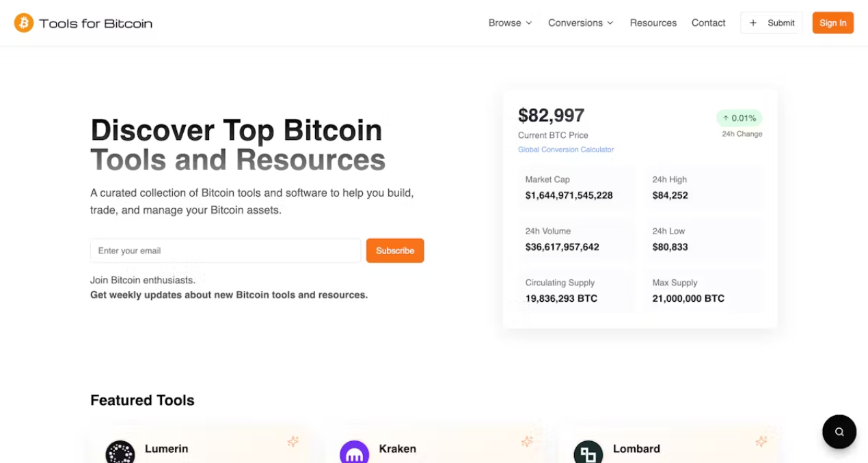868x463 pixels.
Task: Expand the Browse dropdown menu
Action: tap(510, 23)
